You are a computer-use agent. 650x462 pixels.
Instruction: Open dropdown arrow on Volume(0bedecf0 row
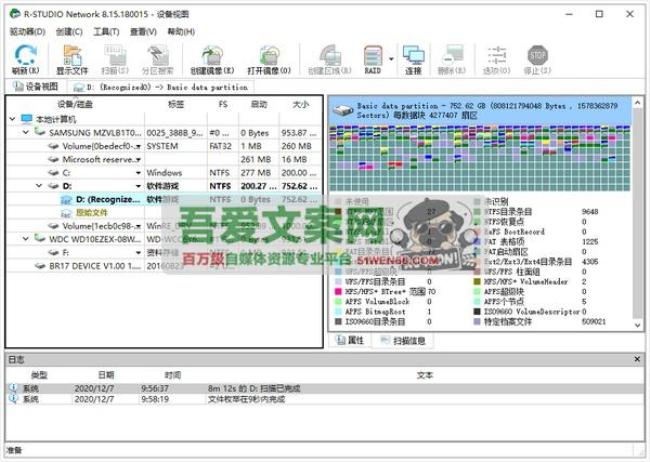pos(138,146)
